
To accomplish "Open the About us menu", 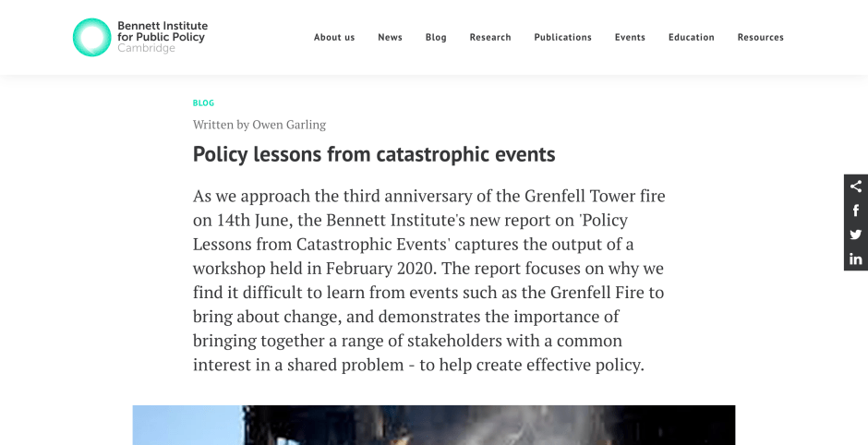I will 334,38.
